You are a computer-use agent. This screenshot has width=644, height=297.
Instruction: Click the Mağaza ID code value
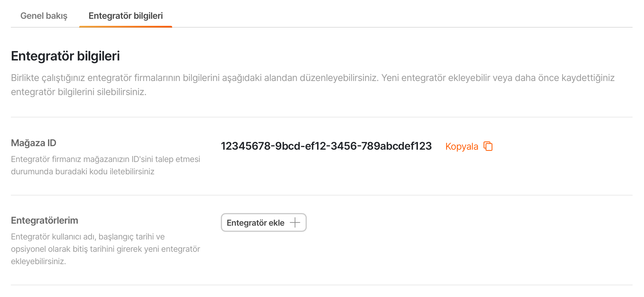point(326,146)
